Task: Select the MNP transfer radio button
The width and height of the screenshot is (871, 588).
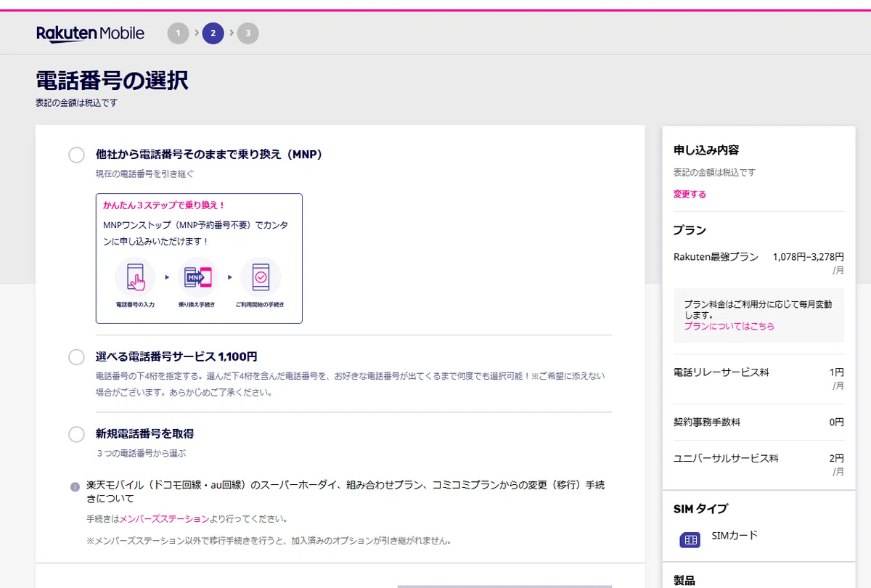Action: [76, 155]
